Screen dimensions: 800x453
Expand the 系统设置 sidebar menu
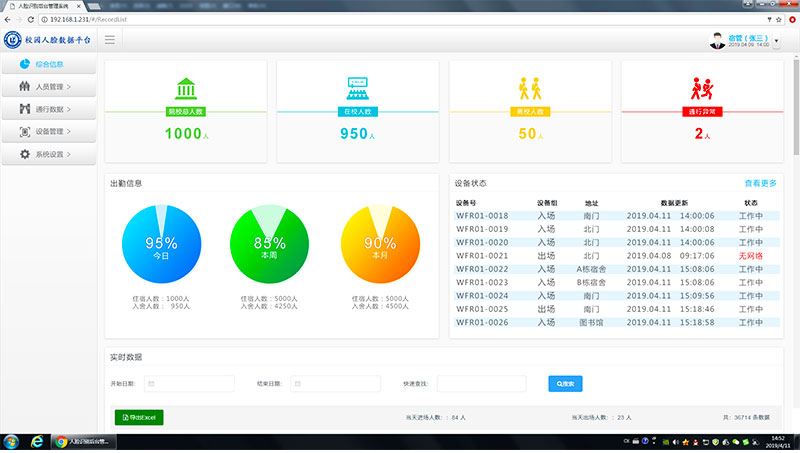point(49,154)
